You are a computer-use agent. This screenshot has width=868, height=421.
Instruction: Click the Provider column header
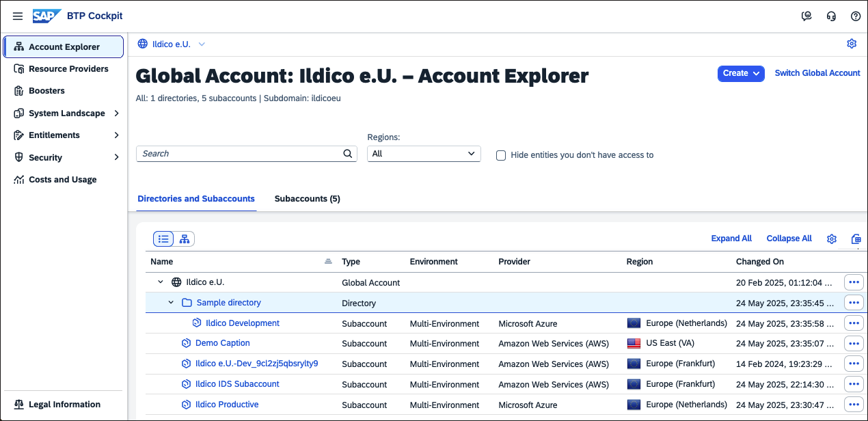click(x=514, y=262)
